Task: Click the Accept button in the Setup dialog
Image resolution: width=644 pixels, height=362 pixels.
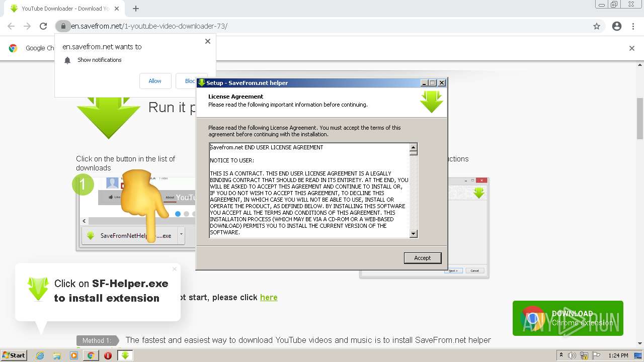Action: 422,258
